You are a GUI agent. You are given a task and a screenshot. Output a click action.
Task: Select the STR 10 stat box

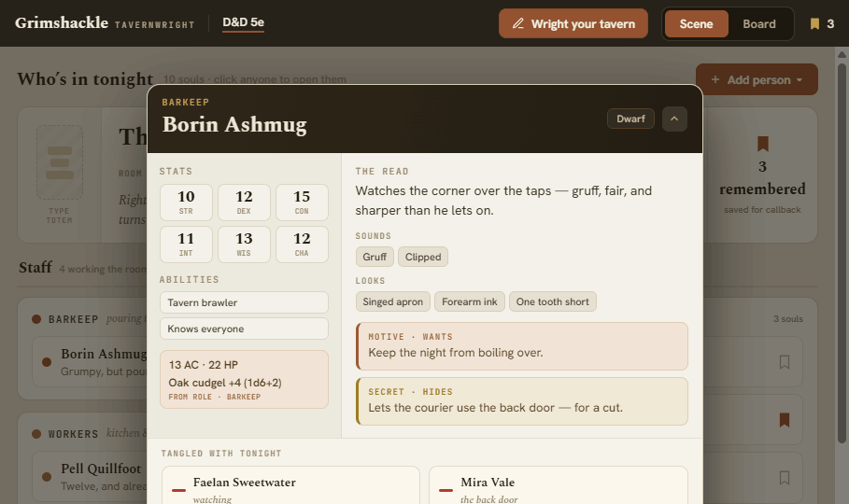tap(186, 203)
